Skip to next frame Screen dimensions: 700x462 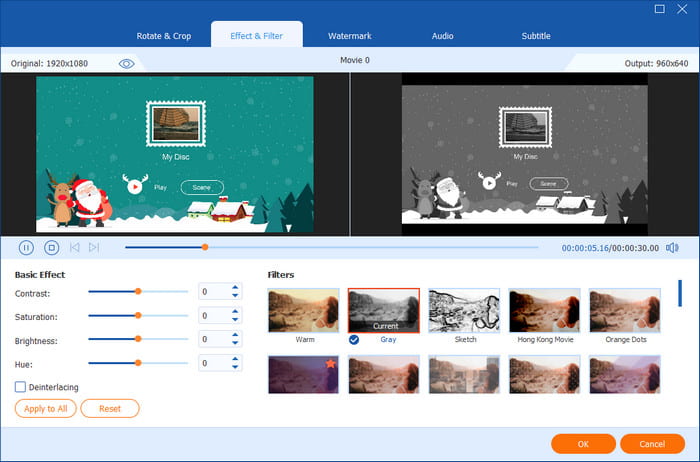pyautogui.click(x=94, y=247)
